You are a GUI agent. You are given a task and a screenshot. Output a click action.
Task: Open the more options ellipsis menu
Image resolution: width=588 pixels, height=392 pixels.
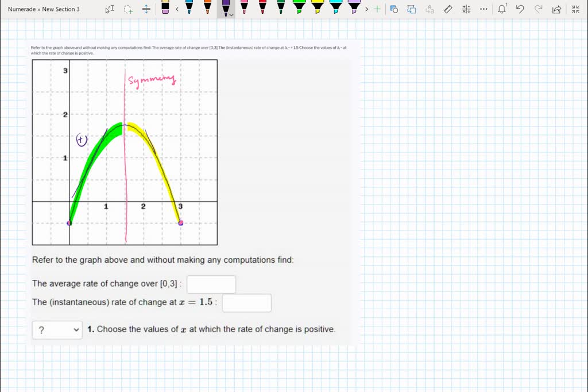(483, 9)
